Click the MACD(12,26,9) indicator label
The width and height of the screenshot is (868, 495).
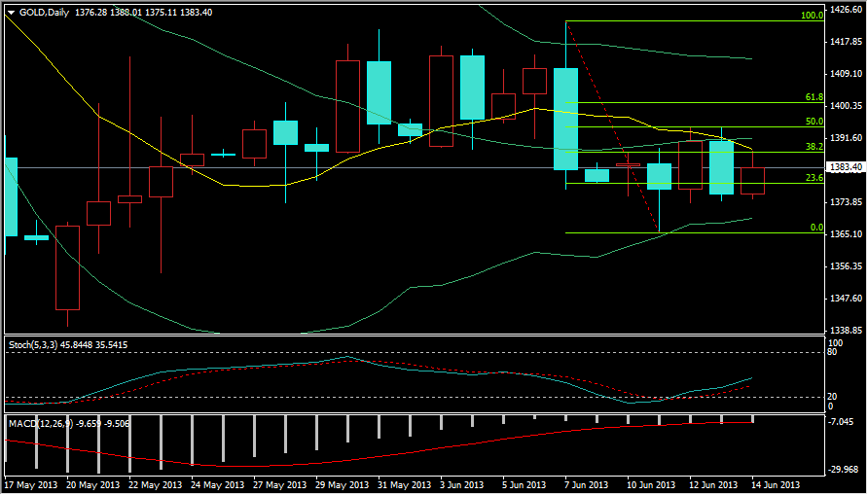point(39,424)
